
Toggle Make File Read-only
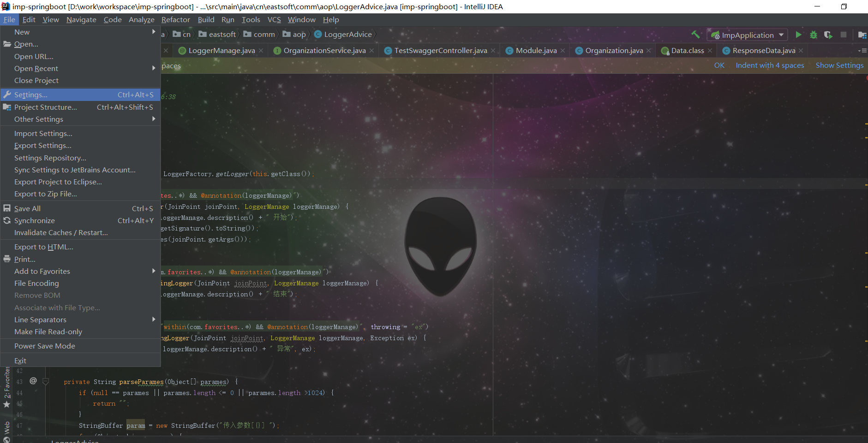(x=80, y=332)
